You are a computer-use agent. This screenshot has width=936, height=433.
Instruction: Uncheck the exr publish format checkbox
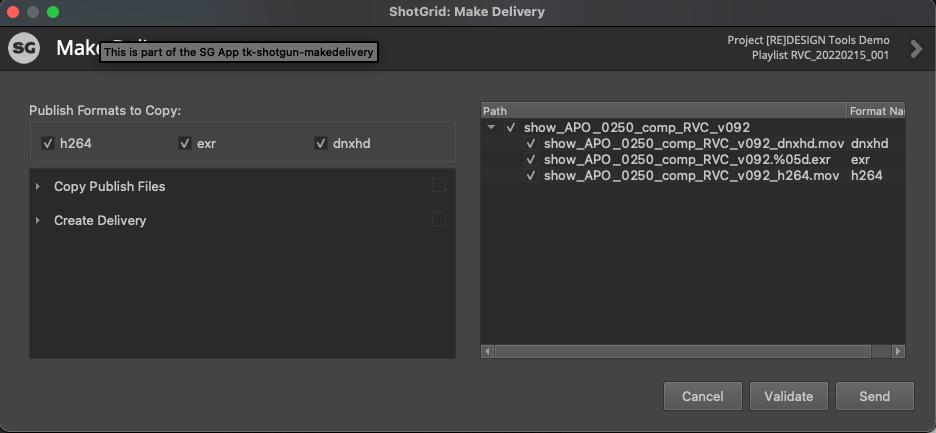[184, 143]
